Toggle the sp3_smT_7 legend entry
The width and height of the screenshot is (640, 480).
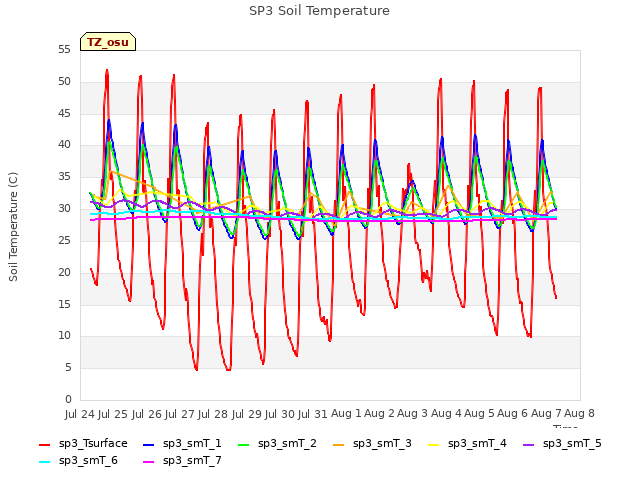(x=182, y=461)
